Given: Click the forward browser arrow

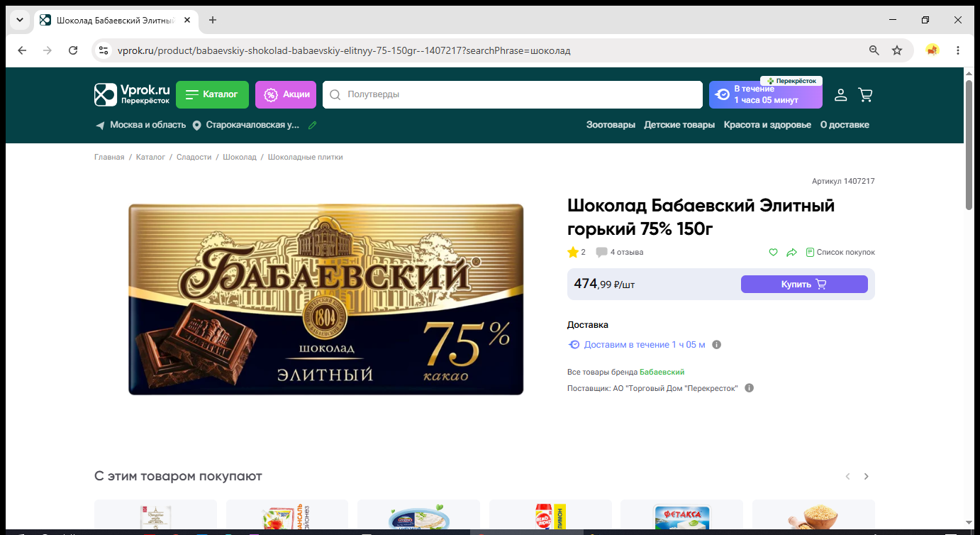Looking at the screenshot, I should (48, 50).
